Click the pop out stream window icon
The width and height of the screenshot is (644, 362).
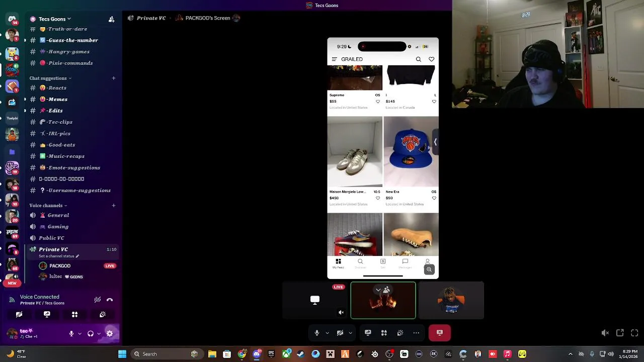pyautogui.click(x=620, y=333)
